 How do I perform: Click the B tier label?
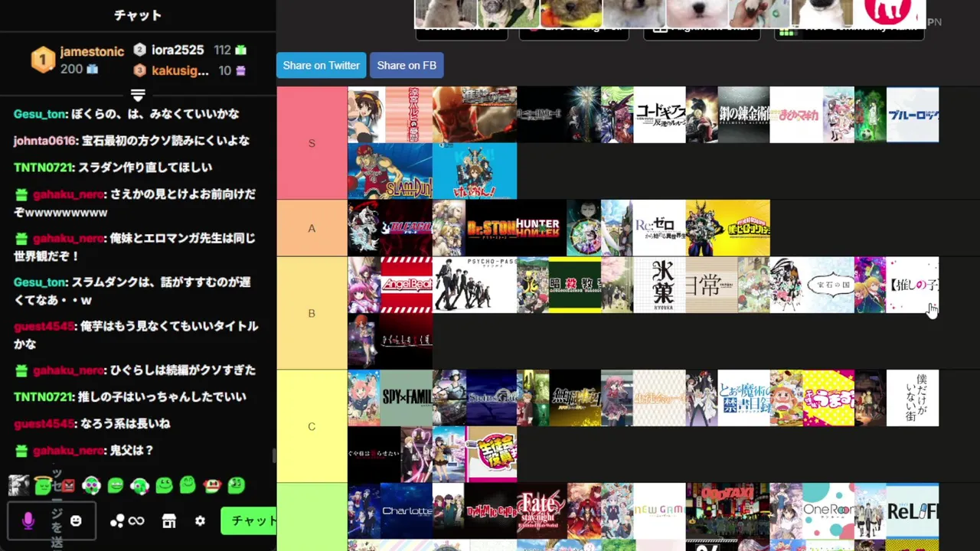click(312, 313)
